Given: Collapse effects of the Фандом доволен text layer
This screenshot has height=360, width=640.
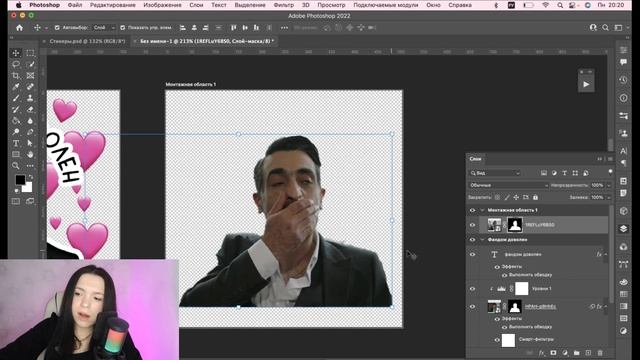Looking at the screenshot, I should pos(606,254).
